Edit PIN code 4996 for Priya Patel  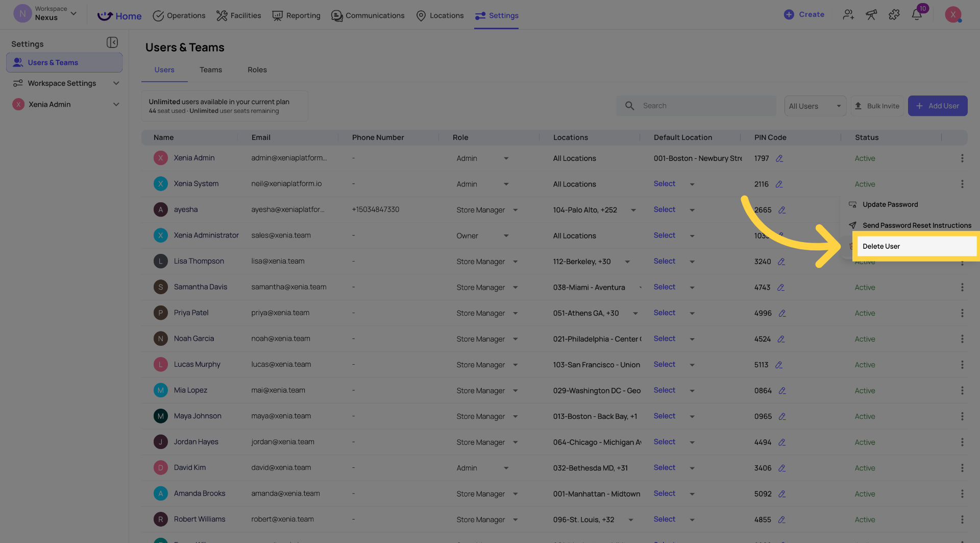[782, 313]
